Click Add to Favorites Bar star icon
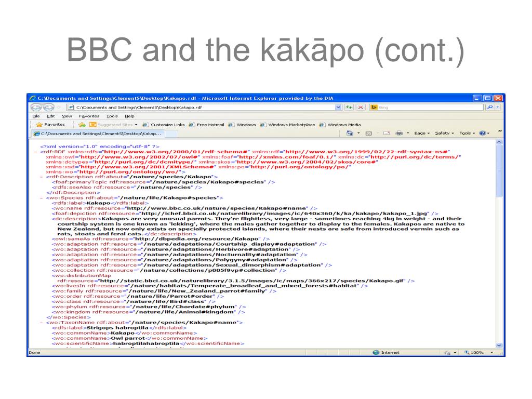This screenshot has height=399, width=532. [82, 125]
